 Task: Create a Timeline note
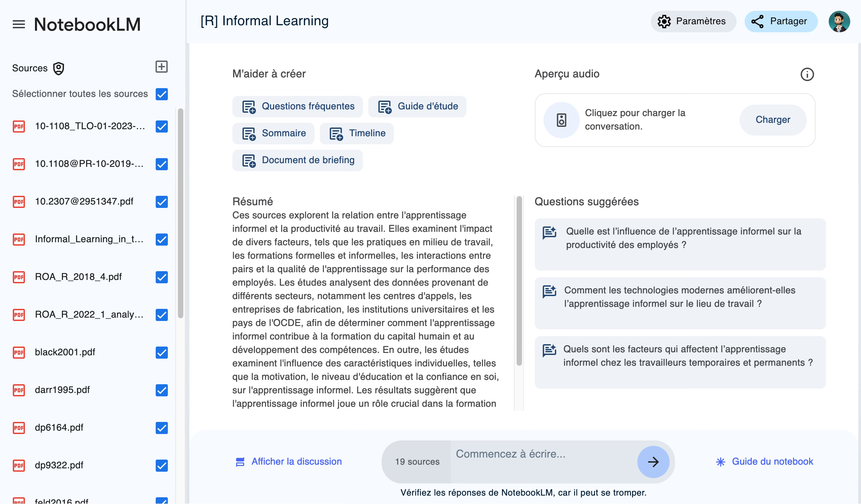coord(357,133)
